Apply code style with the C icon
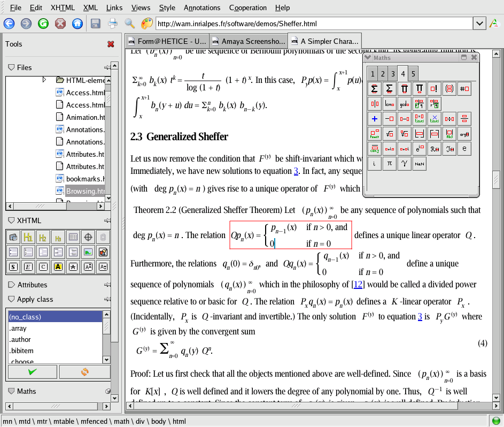Image resolution: width=504 pixels, height=427 pixels. (x=43, y=267)
